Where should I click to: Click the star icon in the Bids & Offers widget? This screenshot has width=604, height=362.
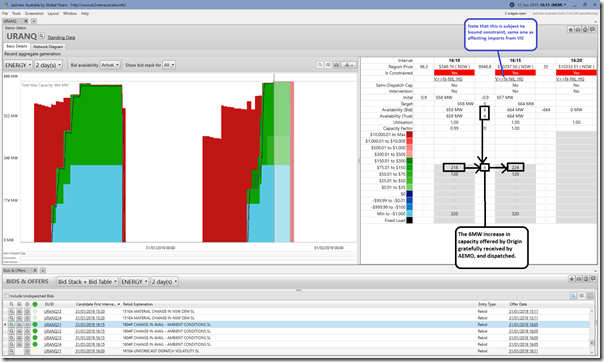point(572,279)
